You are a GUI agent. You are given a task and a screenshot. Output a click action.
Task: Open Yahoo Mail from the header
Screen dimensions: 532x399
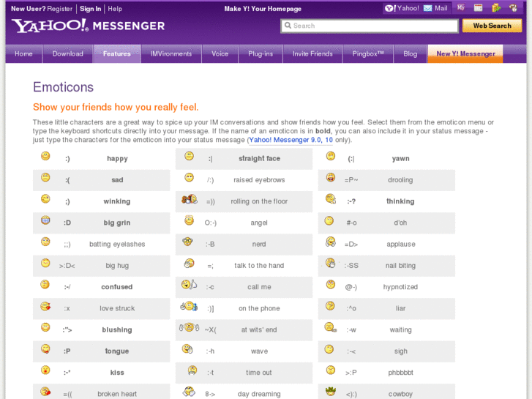click(436, 8)
